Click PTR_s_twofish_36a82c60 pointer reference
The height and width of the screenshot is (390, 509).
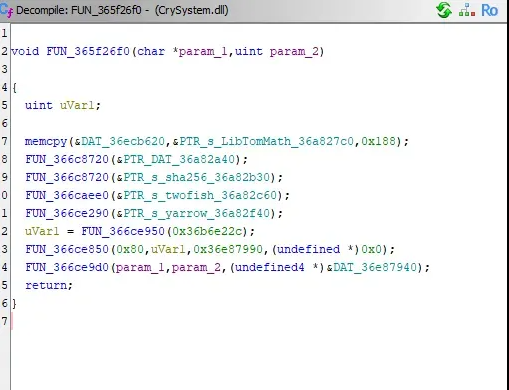pos(200,195)
